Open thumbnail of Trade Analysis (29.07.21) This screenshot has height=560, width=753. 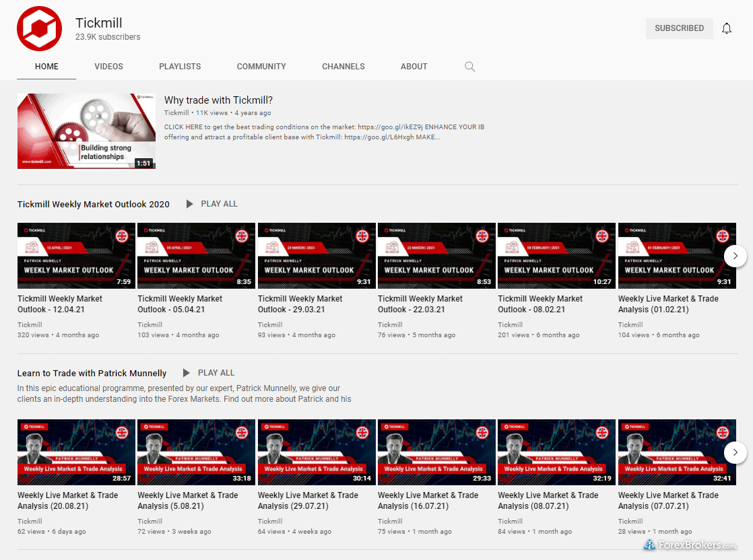point(317,452)
